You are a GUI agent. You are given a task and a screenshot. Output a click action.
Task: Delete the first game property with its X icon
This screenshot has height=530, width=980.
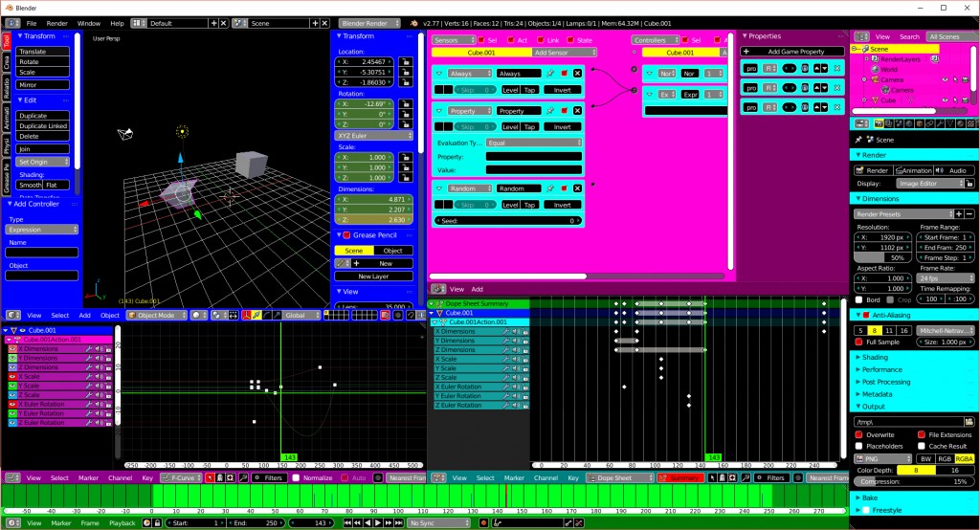coord(836,68)
